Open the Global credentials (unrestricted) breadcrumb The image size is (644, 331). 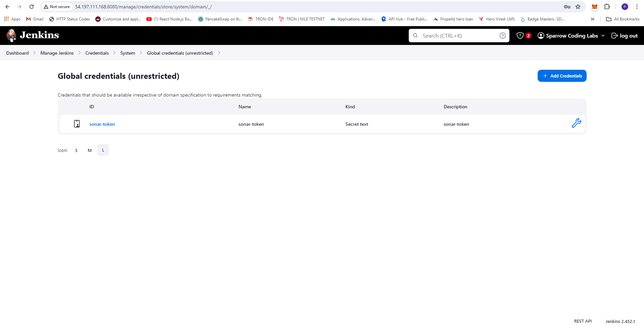tap(180, 53)
